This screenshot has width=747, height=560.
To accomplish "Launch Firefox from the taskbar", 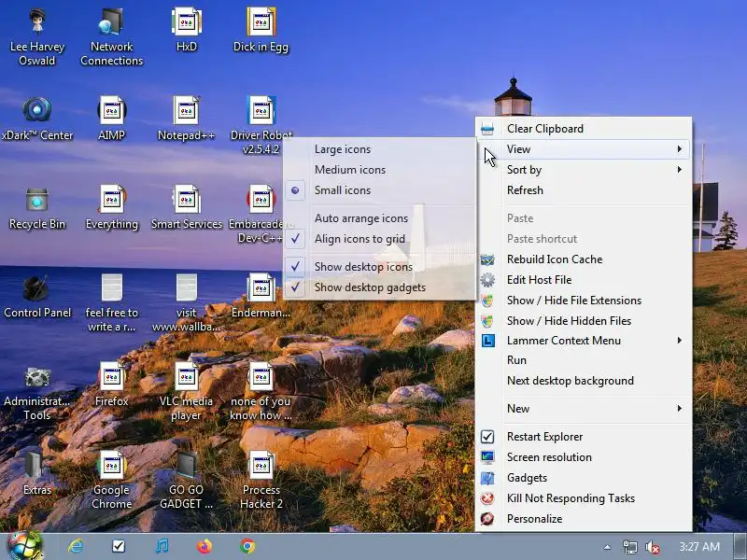I will 204,546.
